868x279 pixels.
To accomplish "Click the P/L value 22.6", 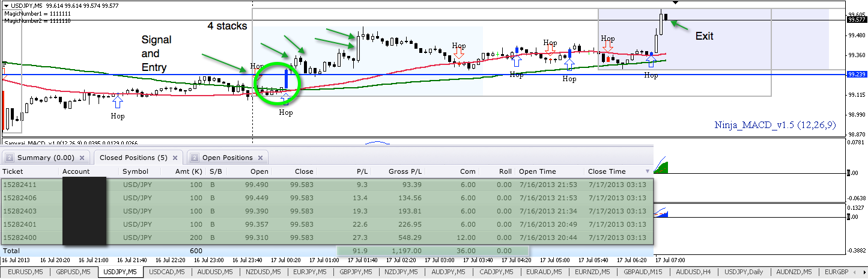I will tap(360, 224).
